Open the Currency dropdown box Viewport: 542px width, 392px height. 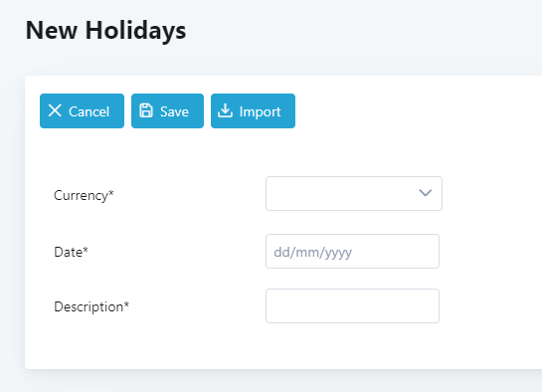point(354,194)
